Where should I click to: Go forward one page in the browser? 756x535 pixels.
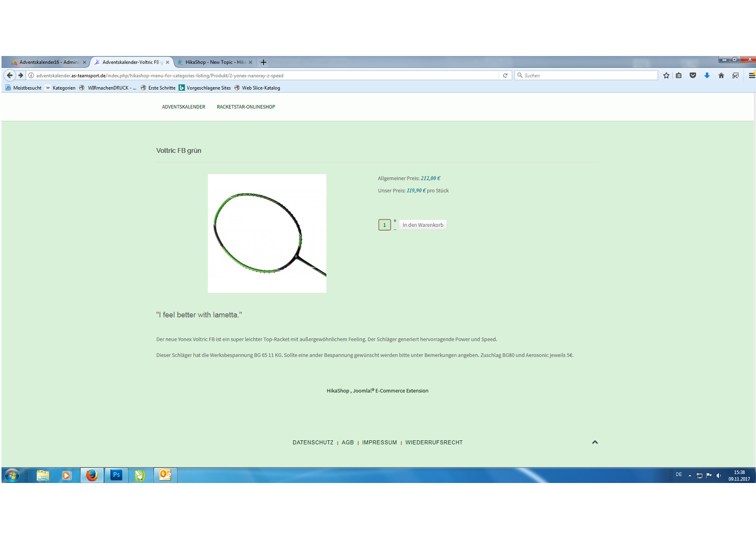point(21,75)
